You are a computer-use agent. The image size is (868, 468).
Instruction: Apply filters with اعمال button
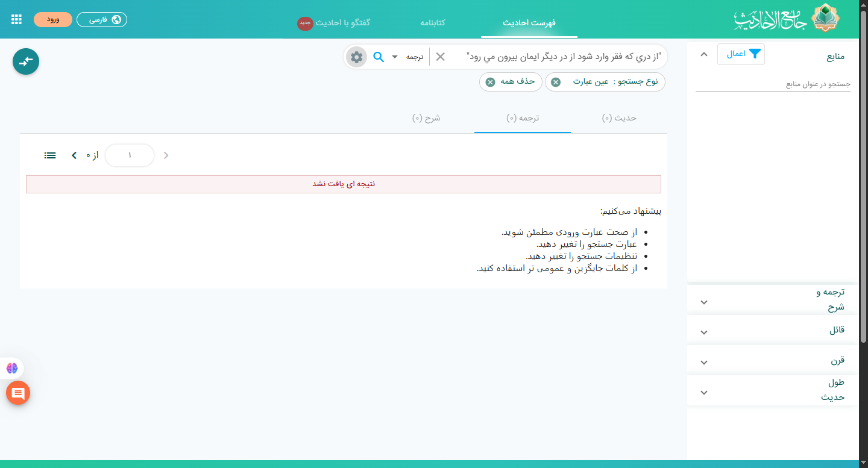pyautogui.click(x=741, y=54)
